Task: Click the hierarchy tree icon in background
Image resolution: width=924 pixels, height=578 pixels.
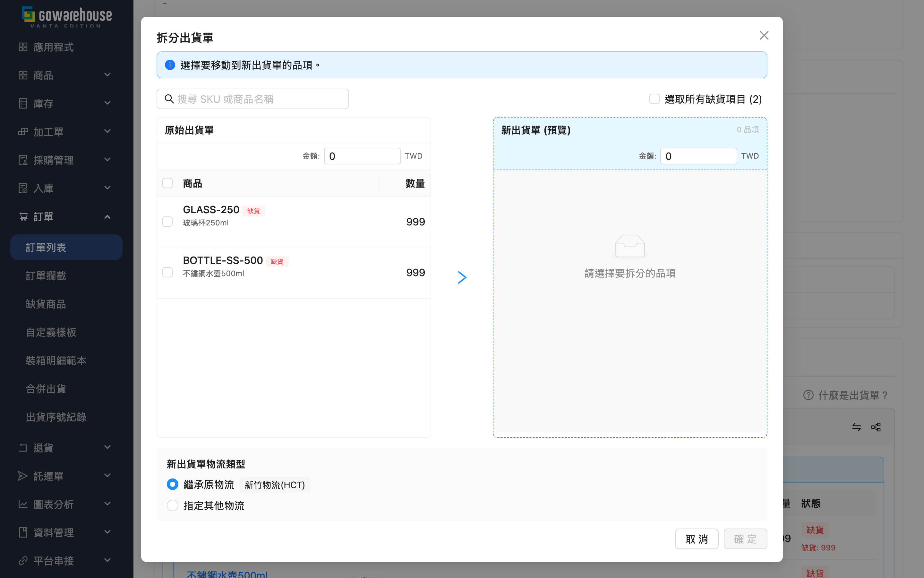Action: pos(876,427)
